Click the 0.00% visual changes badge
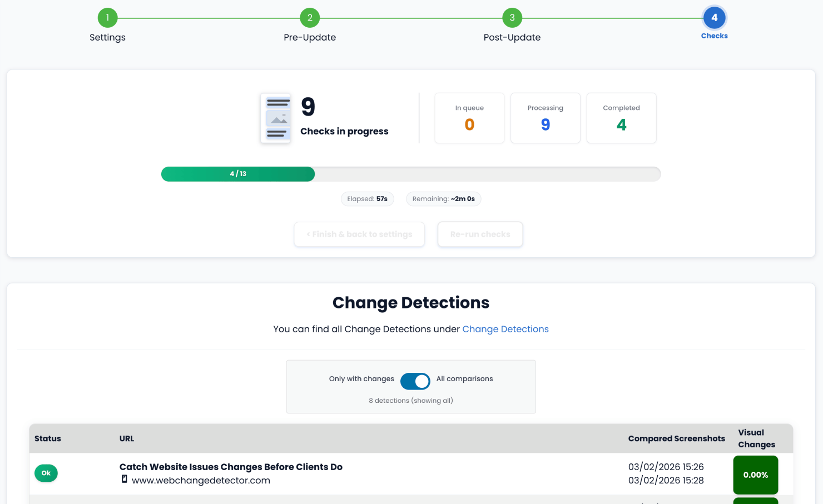 [x=755, y=475]
